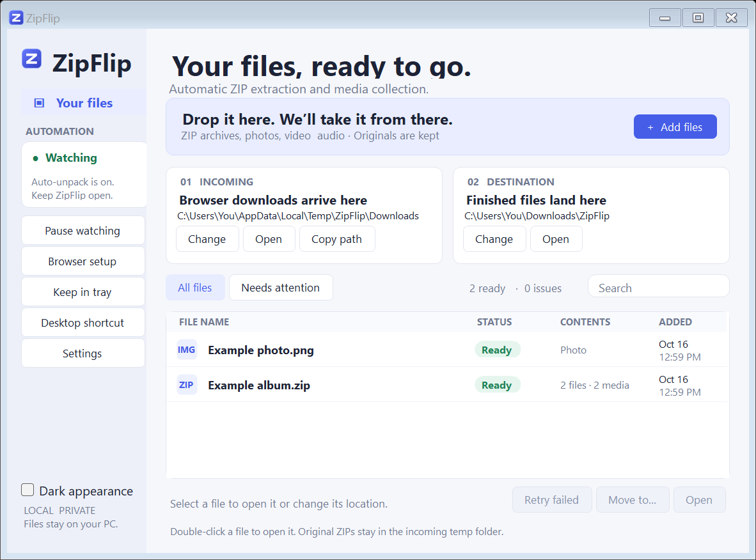Select the Example album.zip row
Screen dimensions: 756x560
446,385
